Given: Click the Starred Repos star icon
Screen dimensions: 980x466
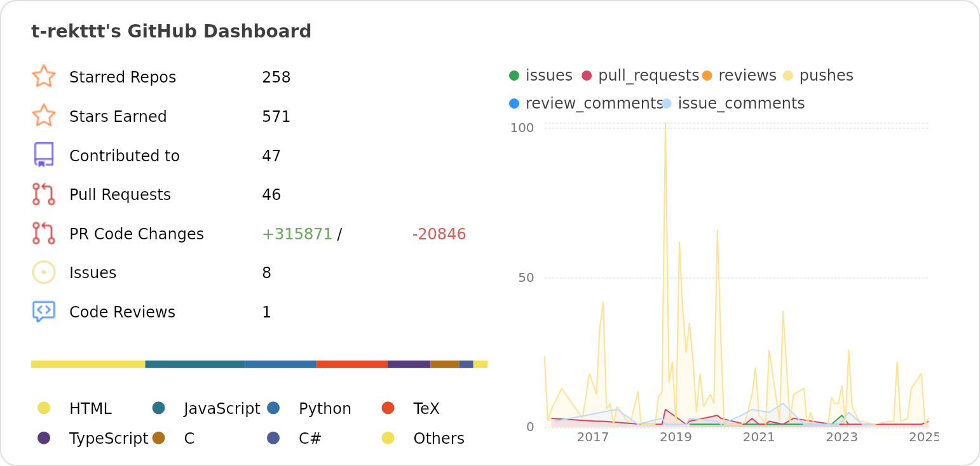Looking at the screenshot, I should point(44,77).
